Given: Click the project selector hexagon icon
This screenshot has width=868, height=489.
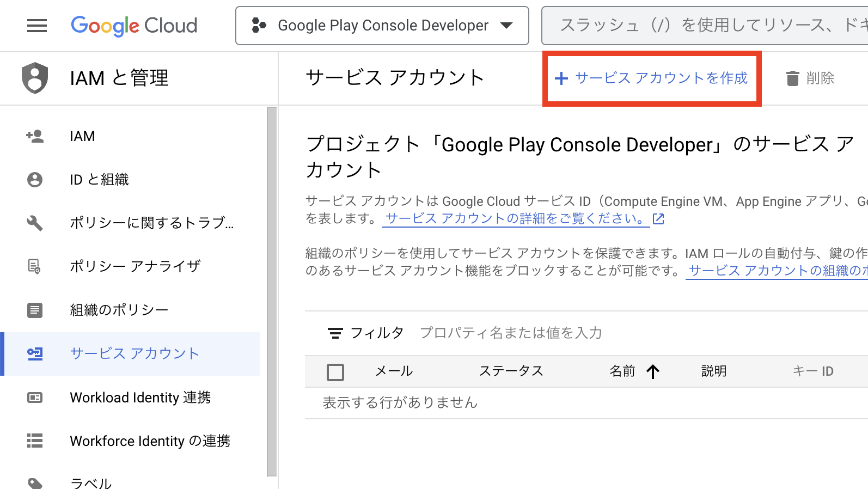Looking at the screenshot, I should tap(259, 26).
